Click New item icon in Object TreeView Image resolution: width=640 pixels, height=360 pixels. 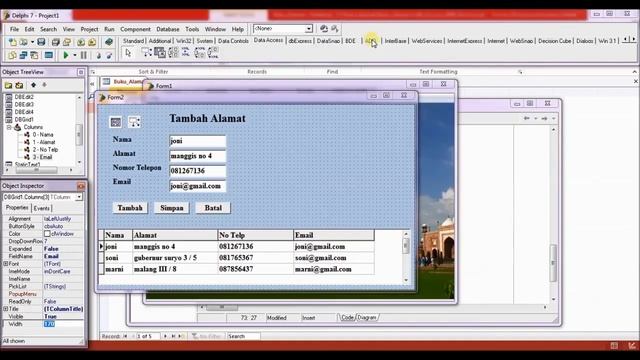[x=8, y=85]
